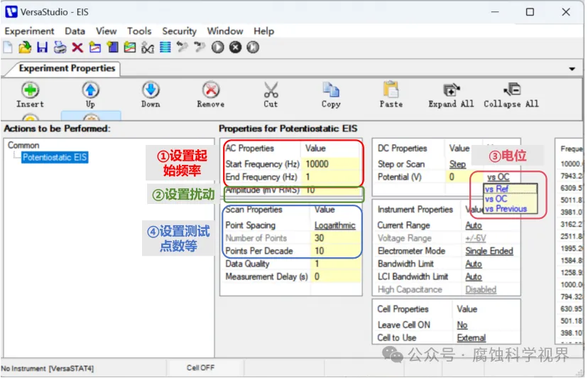The width and height of the screenshot is (588, 378).
Task: Click the Number of Points value 30
Action: (x=336, y=238)
